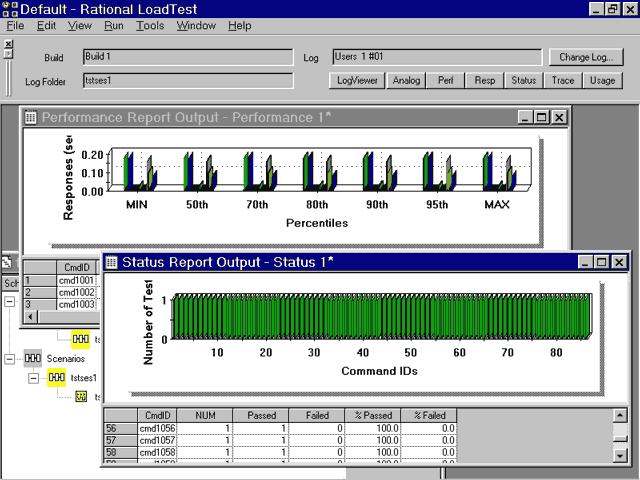Run the Status report button
640x480 pixels.
click(524, 80)
